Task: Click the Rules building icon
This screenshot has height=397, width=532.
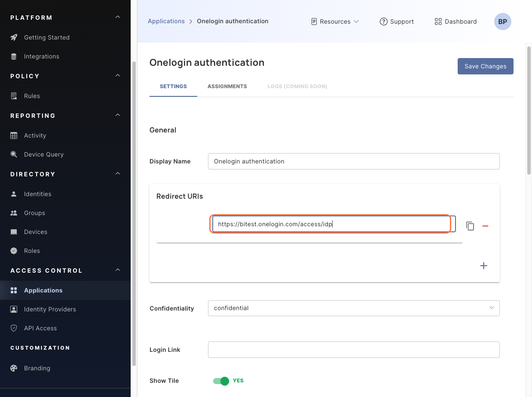Action: (14, 96)
